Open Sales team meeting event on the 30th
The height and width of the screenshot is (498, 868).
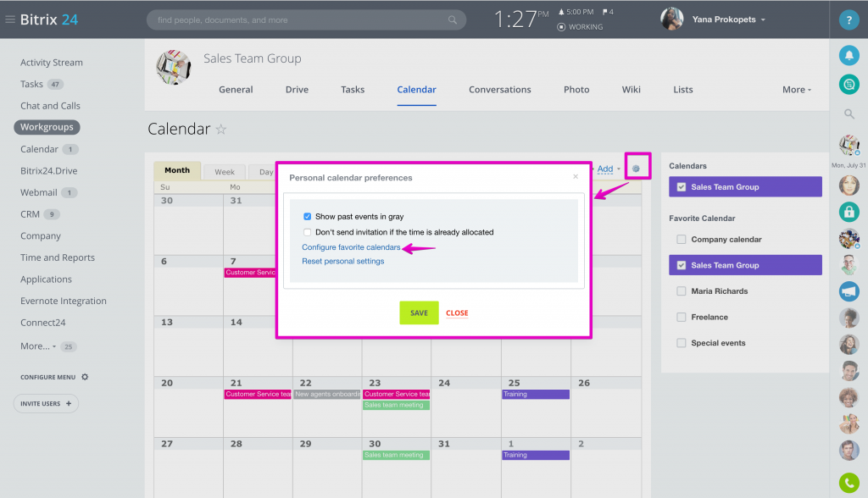[x=397, y=455]
